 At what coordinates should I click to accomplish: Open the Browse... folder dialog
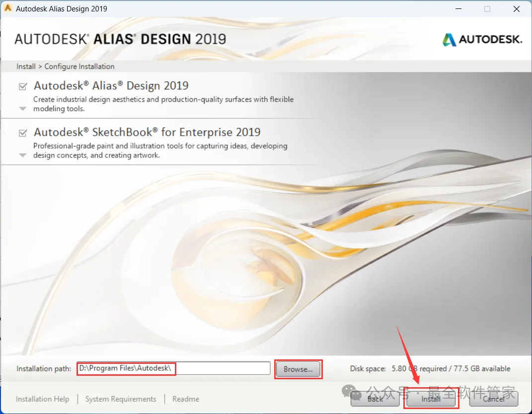(x=298, y=369)
